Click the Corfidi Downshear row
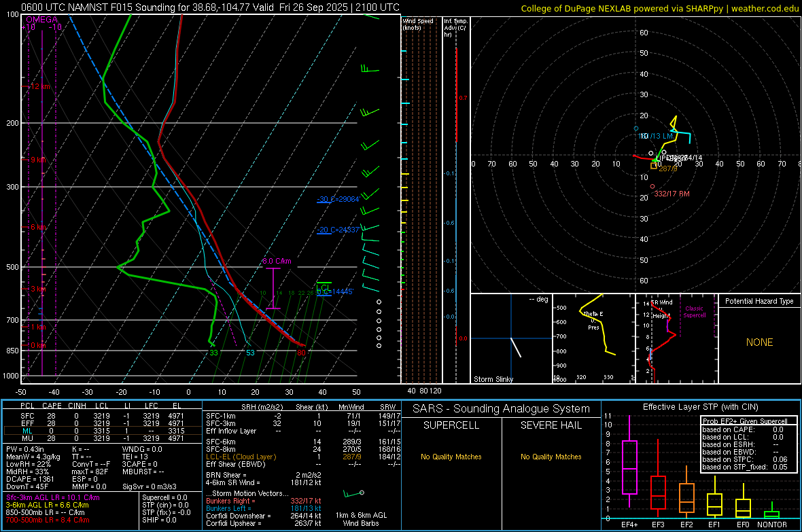This screenshot has height=532, width=802. [x=264, y=516]
